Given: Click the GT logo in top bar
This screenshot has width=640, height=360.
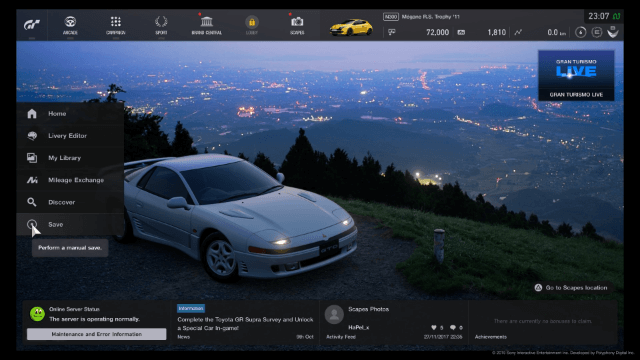Looking at the screenshot, I should pyautogui.click(x=31, y=25).
